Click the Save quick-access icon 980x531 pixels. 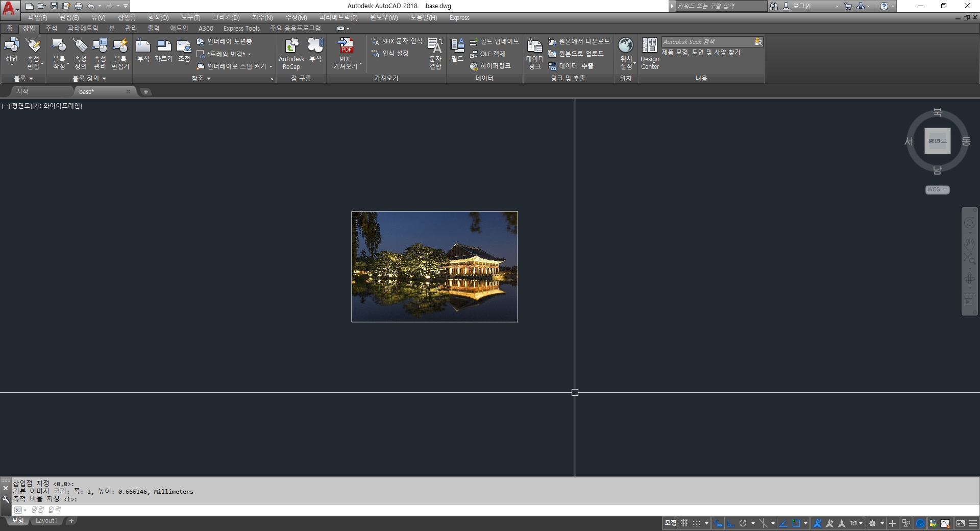coord(54,6)
